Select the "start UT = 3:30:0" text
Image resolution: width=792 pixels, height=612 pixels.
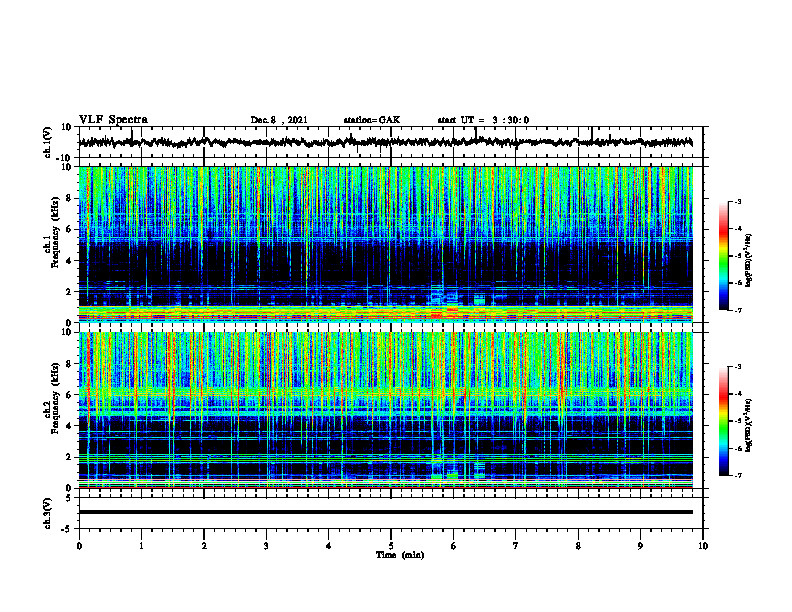[483, 120]
